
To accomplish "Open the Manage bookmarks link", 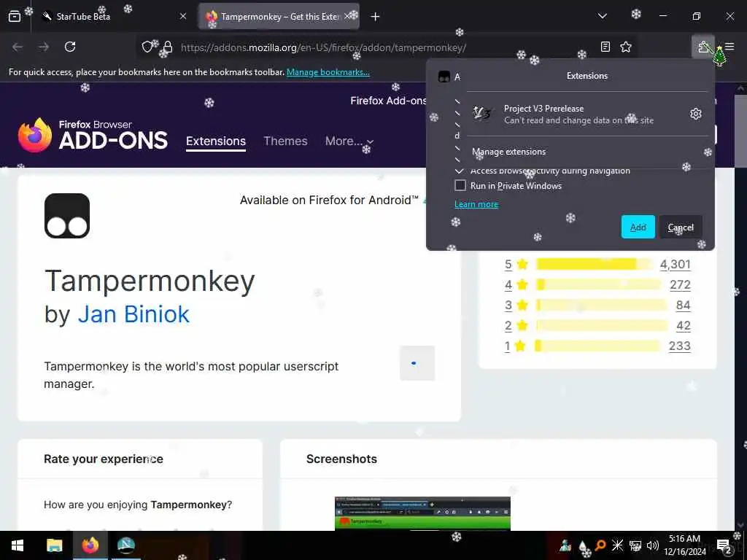I will click(328, 72).
